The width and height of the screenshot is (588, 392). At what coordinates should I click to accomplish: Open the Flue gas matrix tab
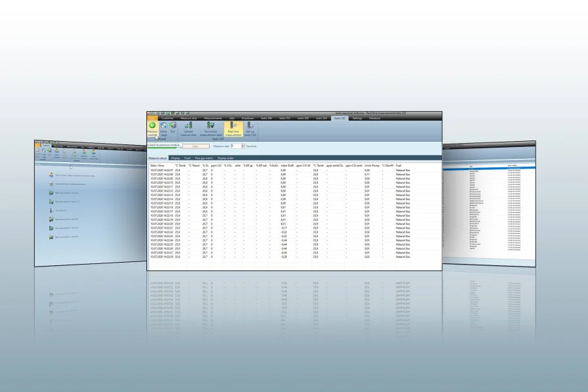pos(204,158)
